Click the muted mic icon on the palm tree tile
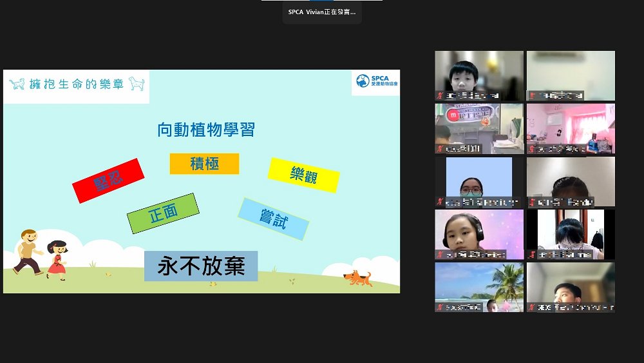Image resolution: width=644 pixels, height=363 pixels. tap(439, 308)
